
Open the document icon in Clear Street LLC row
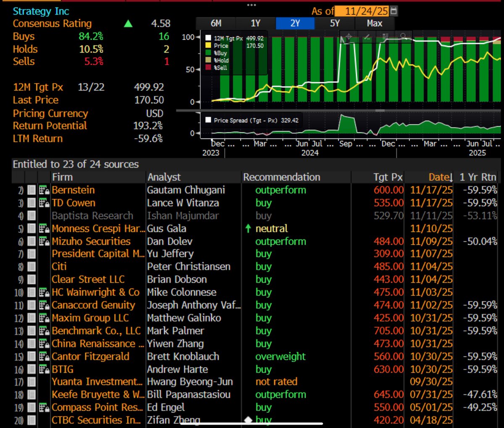tap(31, 280)
